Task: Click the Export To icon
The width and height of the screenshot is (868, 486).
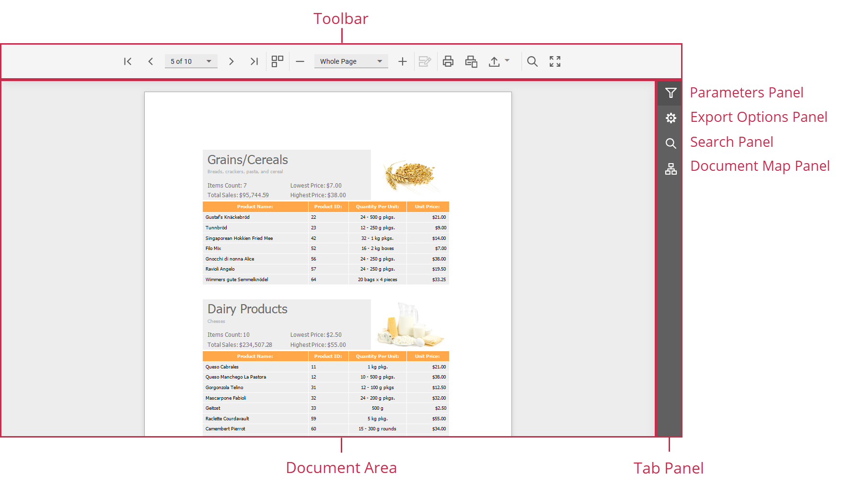Action: [x=494, y=61]
